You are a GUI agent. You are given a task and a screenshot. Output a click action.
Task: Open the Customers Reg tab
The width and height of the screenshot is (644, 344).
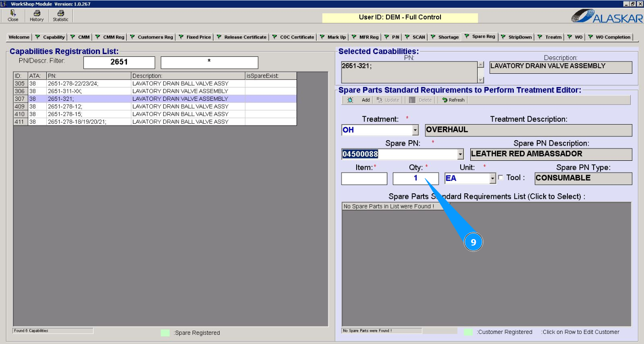(151, 37)
